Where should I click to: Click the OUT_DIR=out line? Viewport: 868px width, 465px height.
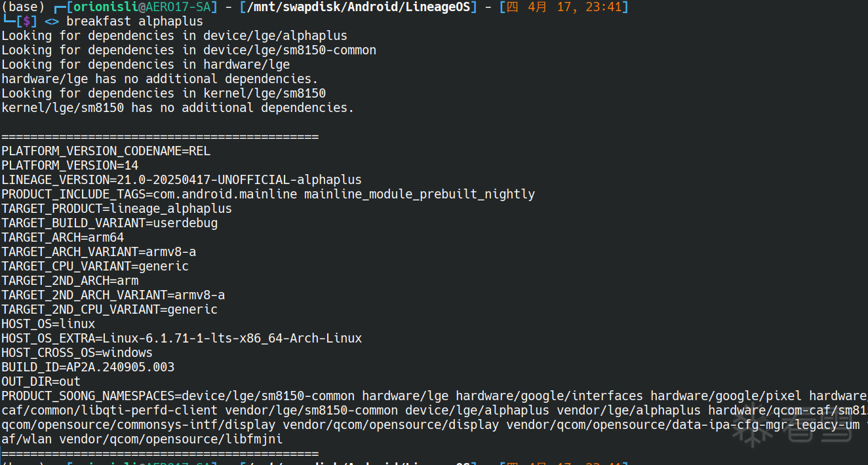tap(41, 382)
